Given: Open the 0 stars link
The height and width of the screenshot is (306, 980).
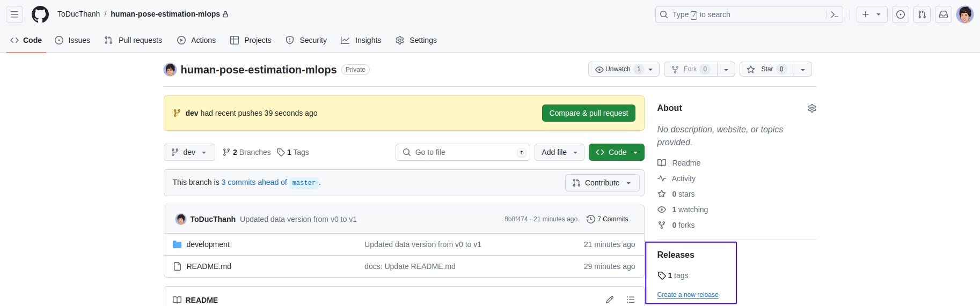Looking at the screenshot, I should tap(676, 194).
